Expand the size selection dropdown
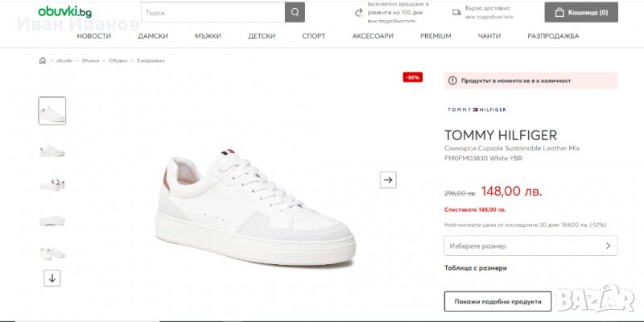 tap(530, 246)
